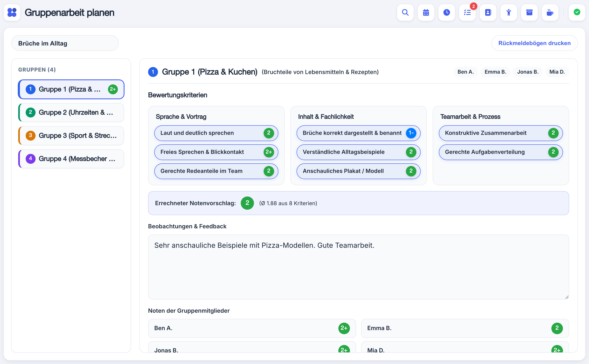Click the Jonas B. member chip in header
The width and height of the screenshot is (589, 364).
pos(528,72)
